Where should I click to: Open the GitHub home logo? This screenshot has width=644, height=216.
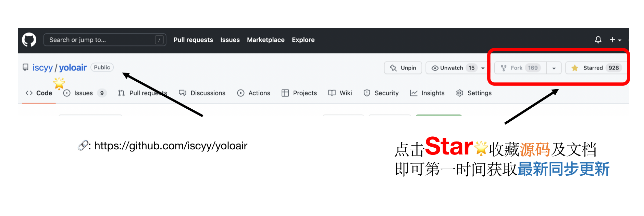29,40
